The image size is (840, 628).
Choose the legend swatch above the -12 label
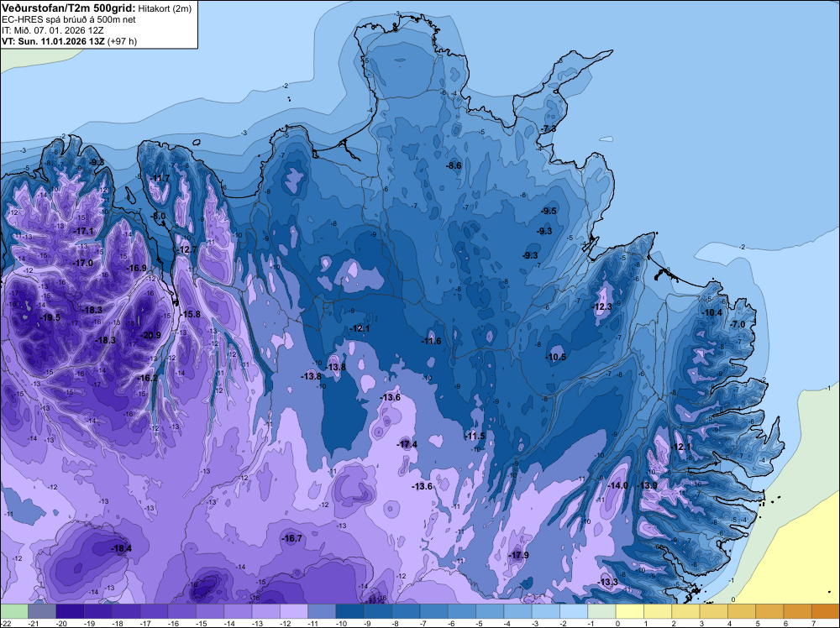(293, 611)
